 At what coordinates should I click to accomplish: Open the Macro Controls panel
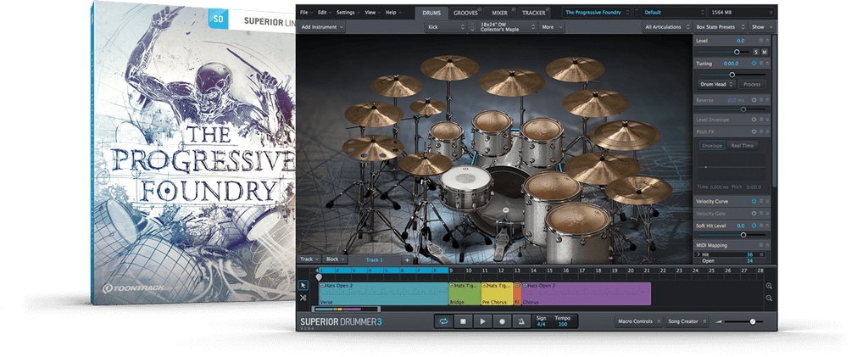[x=639, y=321]
